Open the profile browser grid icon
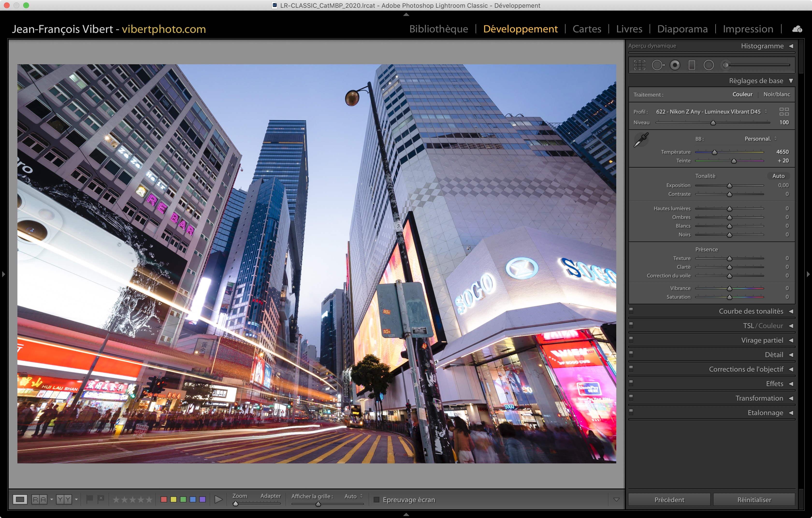812x518 pixels. [x=784, y=112]
